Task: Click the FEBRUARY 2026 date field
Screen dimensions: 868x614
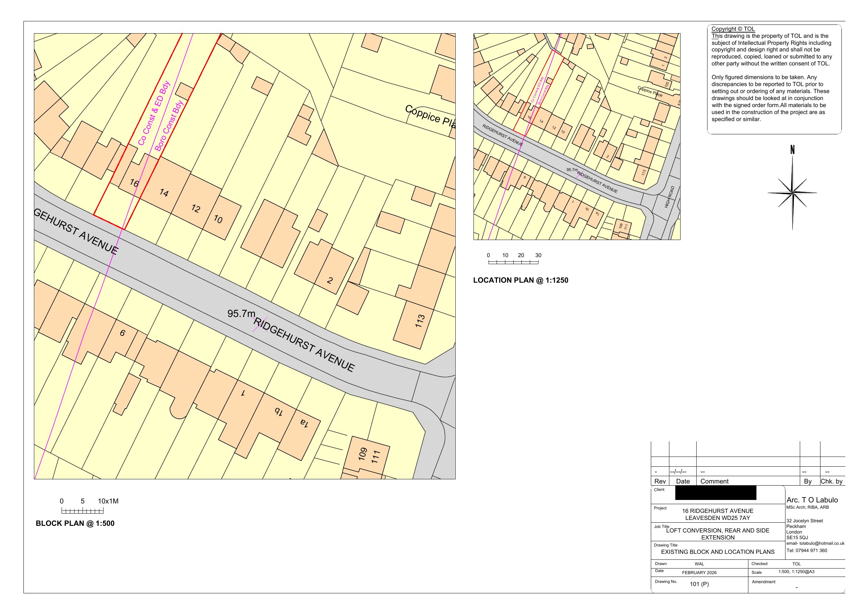Action: pos(699,572)
